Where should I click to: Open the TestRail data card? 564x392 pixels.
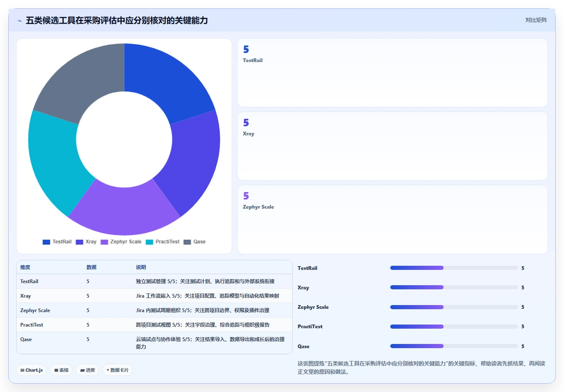[392, 73]
